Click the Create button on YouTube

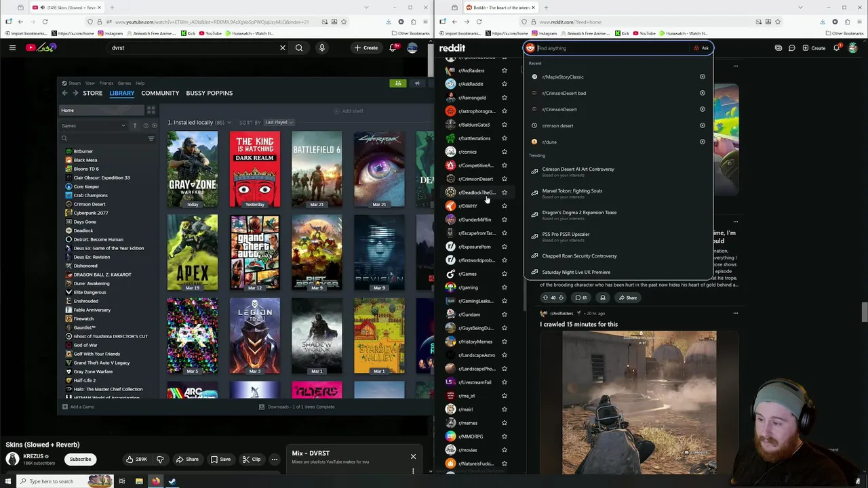pyautogui.click(x=366, y=47)
